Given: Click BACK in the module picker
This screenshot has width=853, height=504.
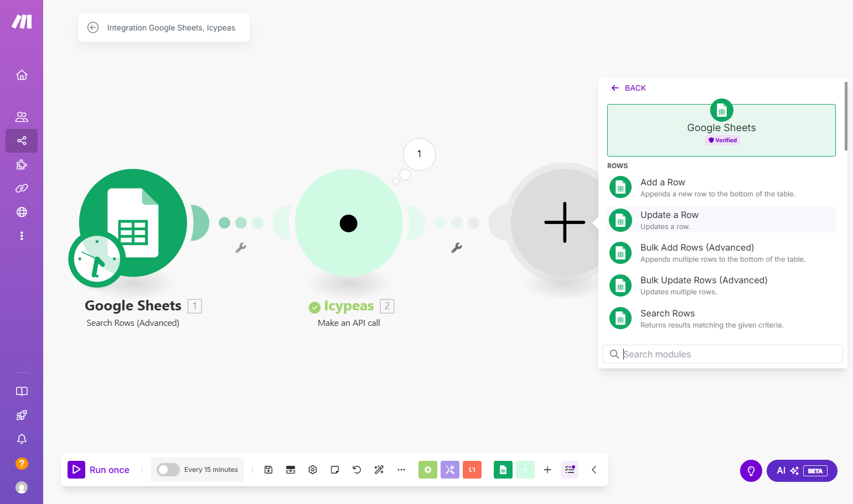Looking at the screenshot, I should (629, 88).
